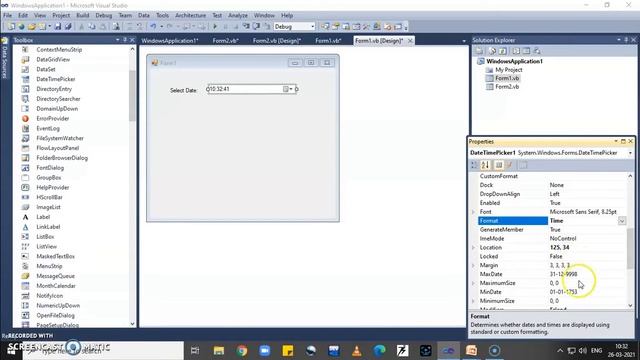Open Format property dropdown arrow
The width and height of the screenshot is (640, 360).
(622, 221)
